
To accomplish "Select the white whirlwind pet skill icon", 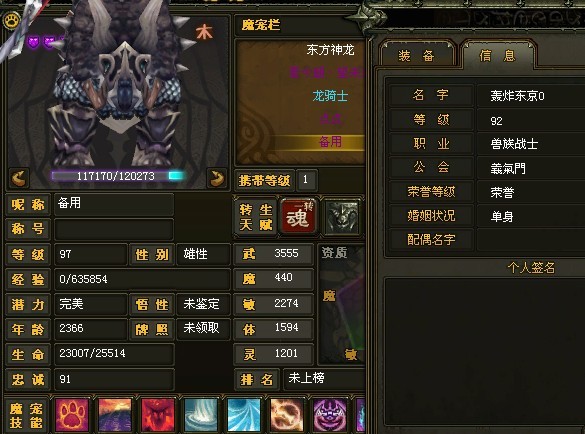I will (x=201, y=415).
